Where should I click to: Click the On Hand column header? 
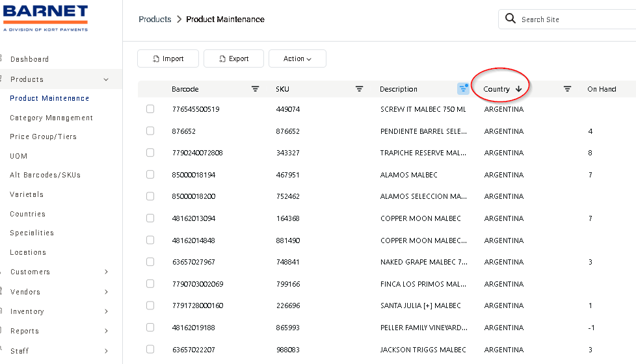[x=602, y=89]
